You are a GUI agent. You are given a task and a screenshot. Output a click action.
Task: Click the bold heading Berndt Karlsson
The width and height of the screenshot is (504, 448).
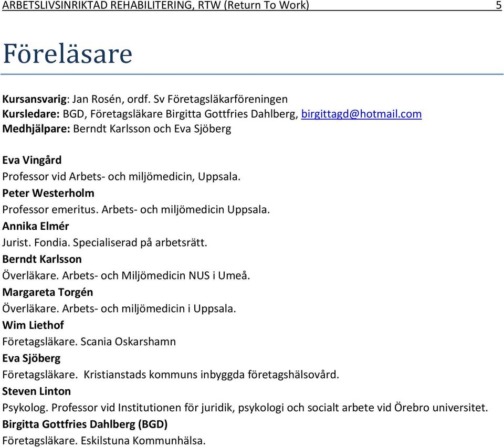pyautogui.click(x=42, y=259)
